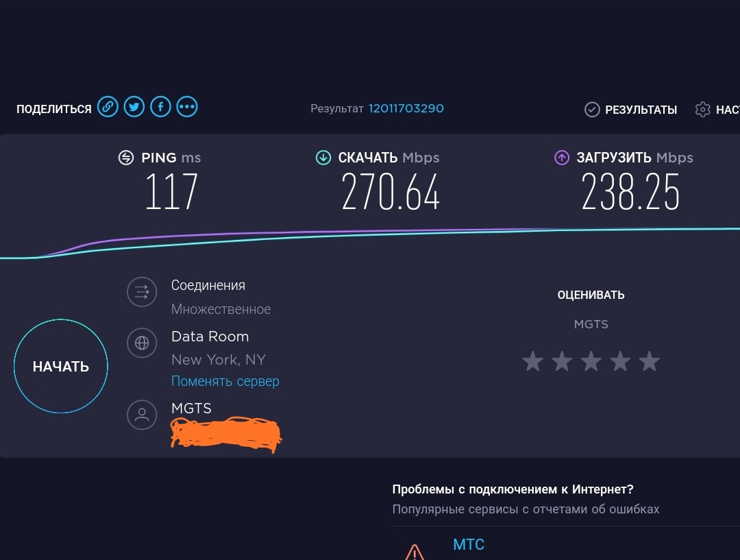This screenshot has height=560, width=740.
Task: Click the MGTS user profile icon
Action: tap(142, 415)
